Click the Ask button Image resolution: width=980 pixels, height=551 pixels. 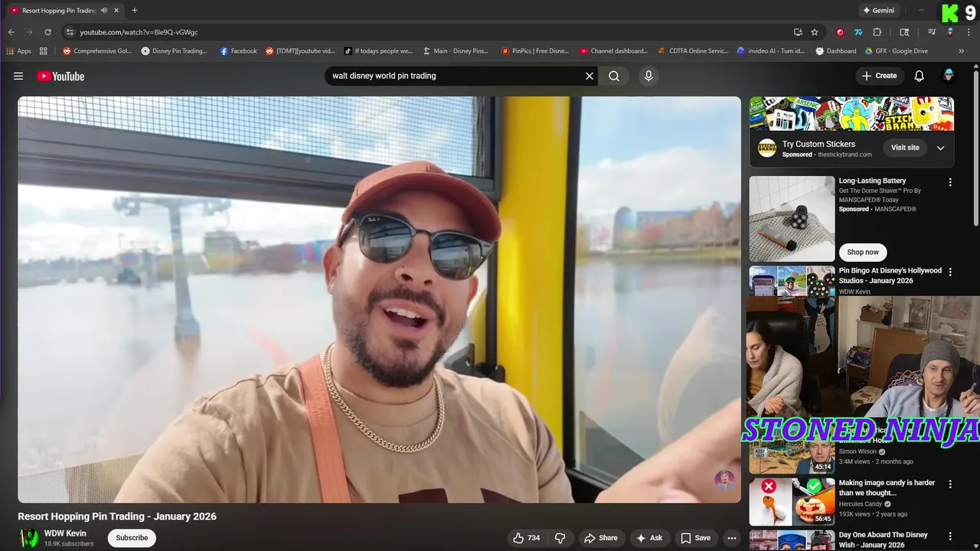649,538
